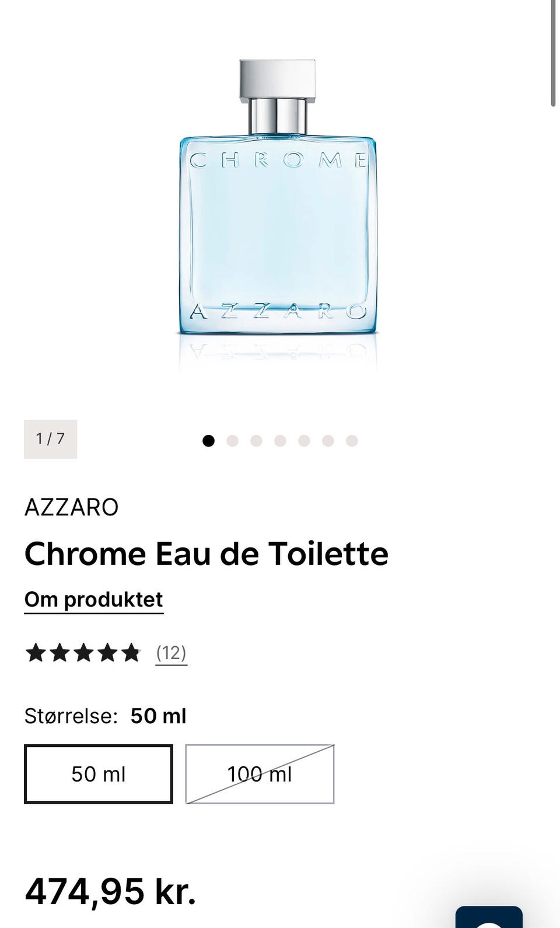The width and height of the screenshot is (560, 928).
Task: Click the page scrollbar handle
Action: [x=553, y=53]
